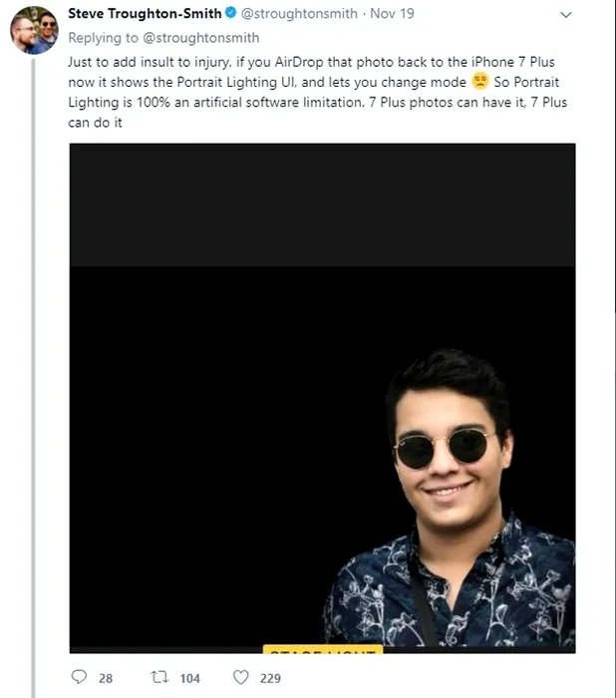The height and width of the screenshot is (698, 616).
Task: Click the reply speech bubble icon
Action: coord(80,677)
